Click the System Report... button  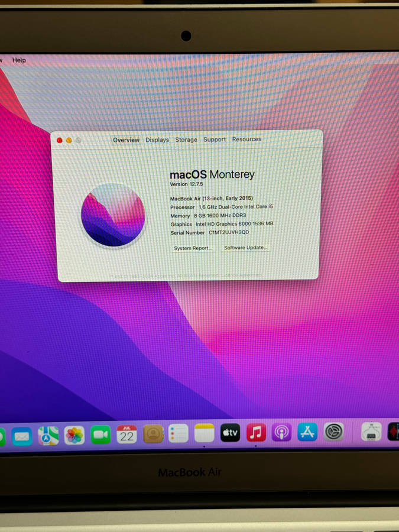point(193,248)
